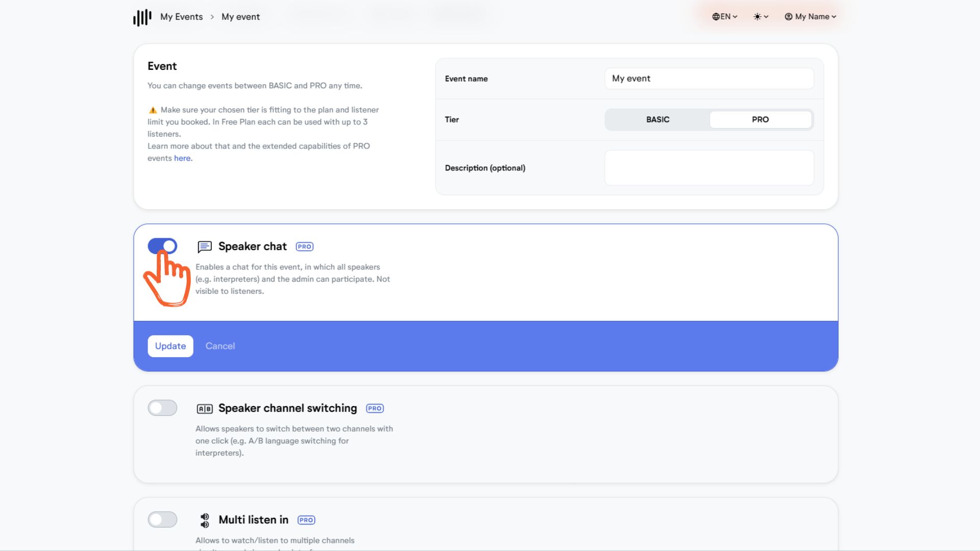Click the Speaker chat bubble icon

pyautogui.click(x=205, y=247)
